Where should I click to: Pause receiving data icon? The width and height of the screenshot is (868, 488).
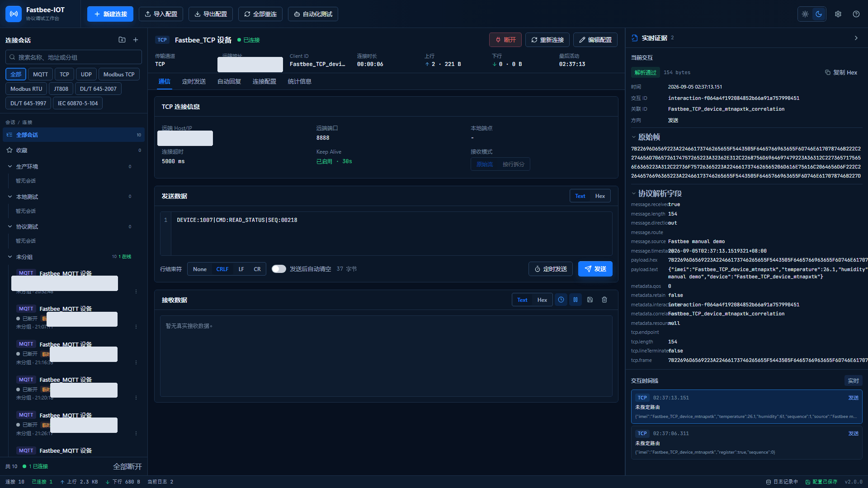(x=576, y=300)
